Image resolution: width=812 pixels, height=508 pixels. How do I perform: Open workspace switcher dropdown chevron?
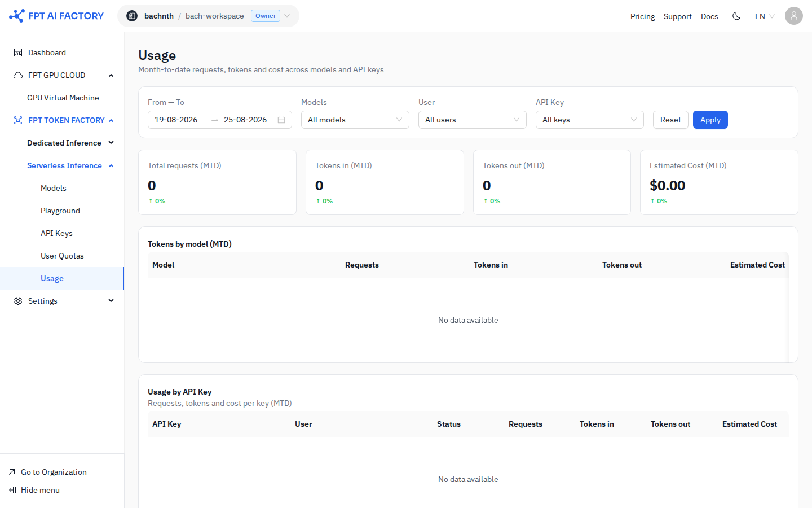coord(287,16)
